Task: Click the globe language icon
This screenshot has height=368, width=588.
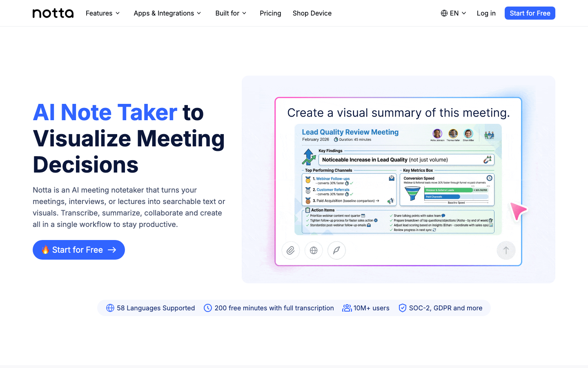Action: (x=444, y=13)
